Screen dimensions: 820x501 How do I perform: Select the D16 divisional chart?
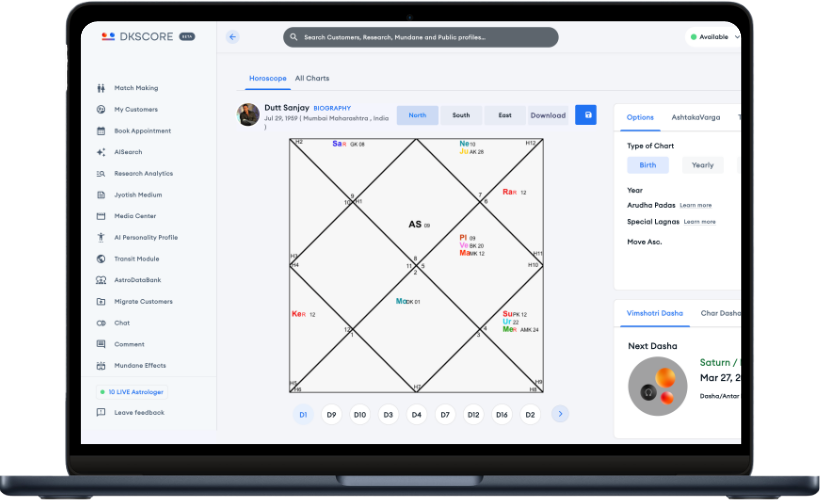point(502,415)
